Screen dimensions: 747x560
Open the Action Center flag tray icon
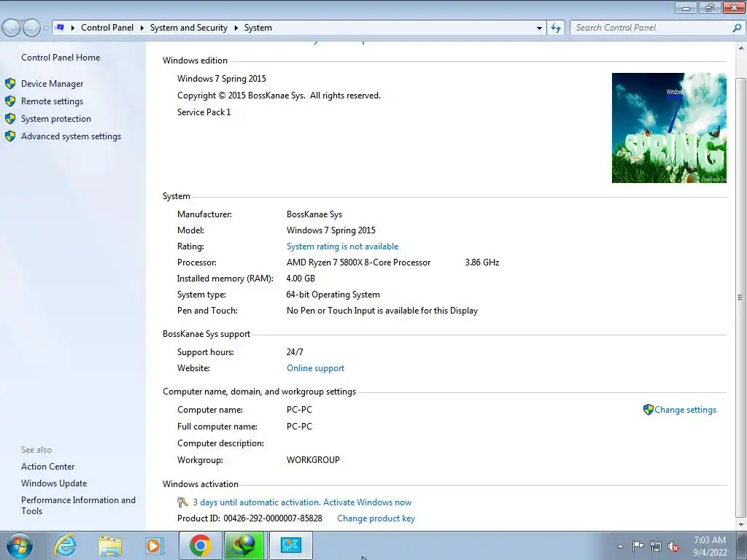pos(638,546)
